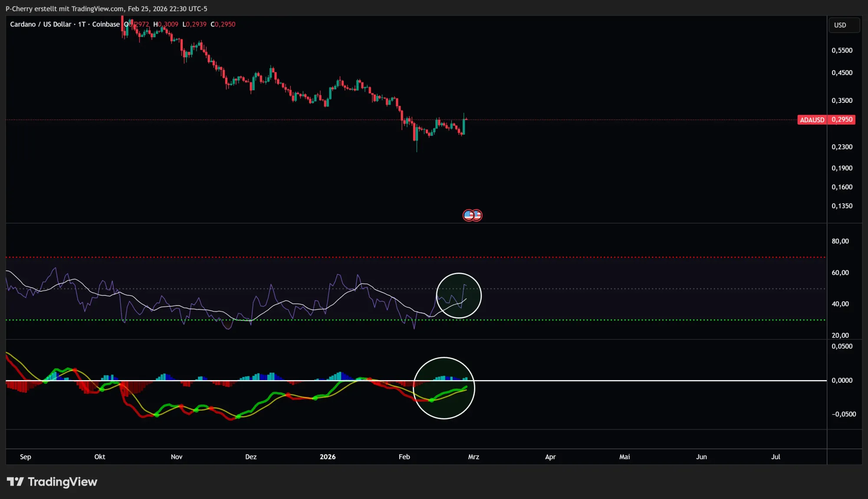This screenshot has height=499, width=868.
Task: Click the highlighted MACD crossover circle
Action: 444,389
